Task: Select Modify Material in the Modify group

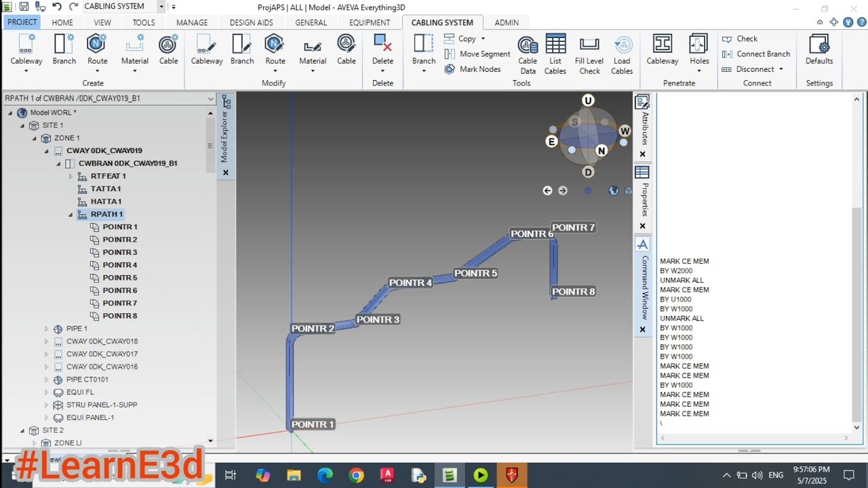Action: coord(313,50)
